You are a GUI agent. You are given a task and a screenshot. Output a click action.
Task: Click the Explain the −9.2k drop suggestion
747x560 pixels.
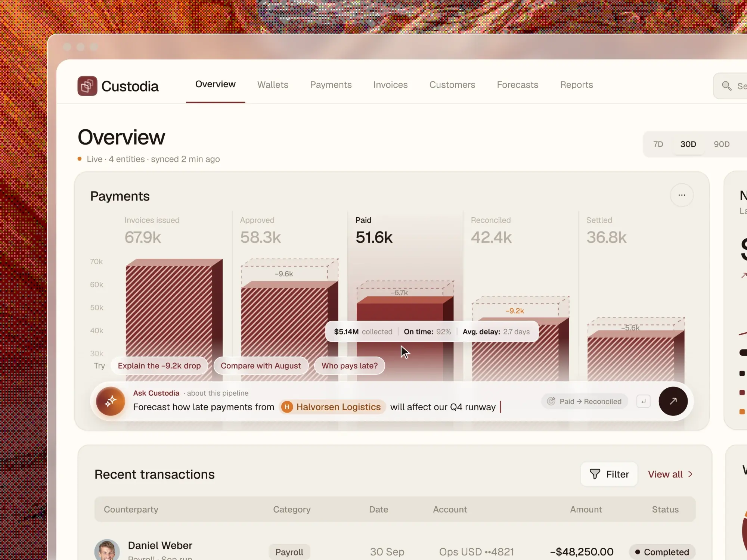click(159, 366)
